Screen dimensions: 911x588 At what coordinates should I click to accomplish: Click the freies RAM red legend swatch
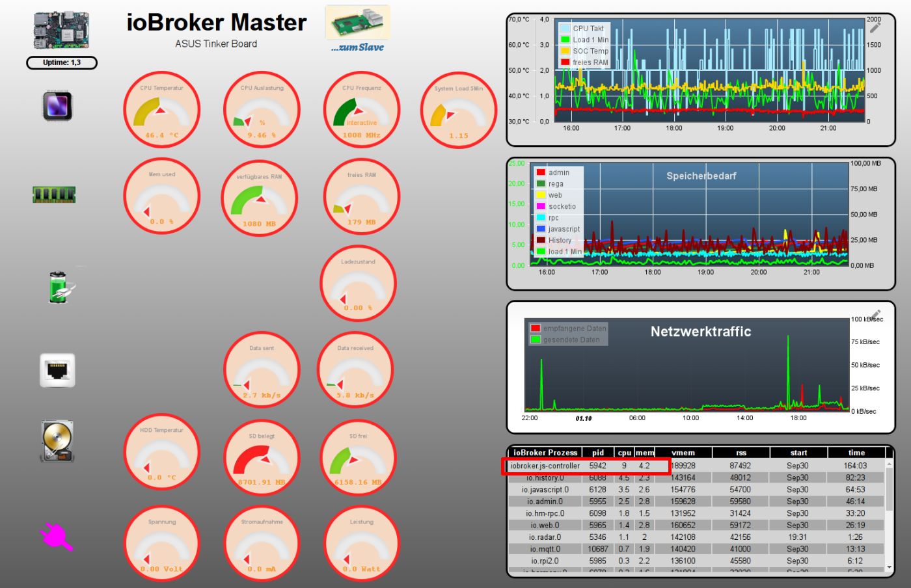565,62
